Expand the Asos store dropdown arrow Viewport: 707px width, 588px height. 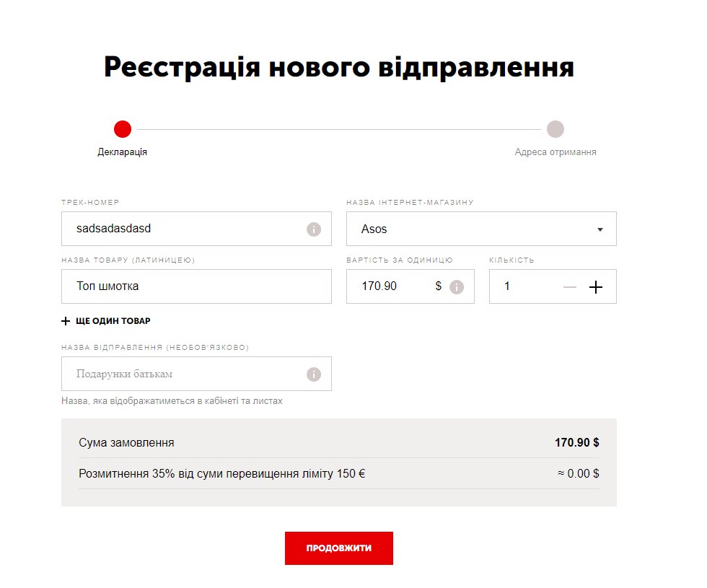pyautogui.click(x=600, y=229)
